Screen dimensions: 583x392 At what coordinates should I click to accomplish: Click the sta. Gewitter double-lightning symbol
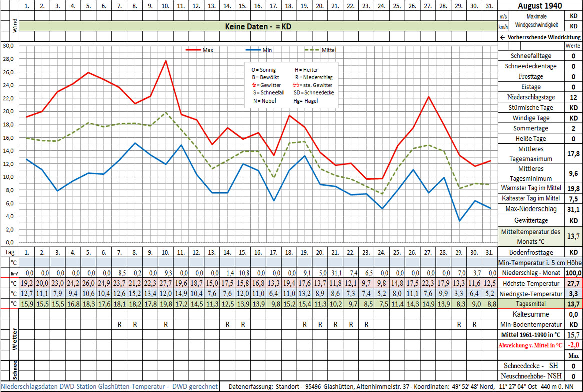pos(296,85)
